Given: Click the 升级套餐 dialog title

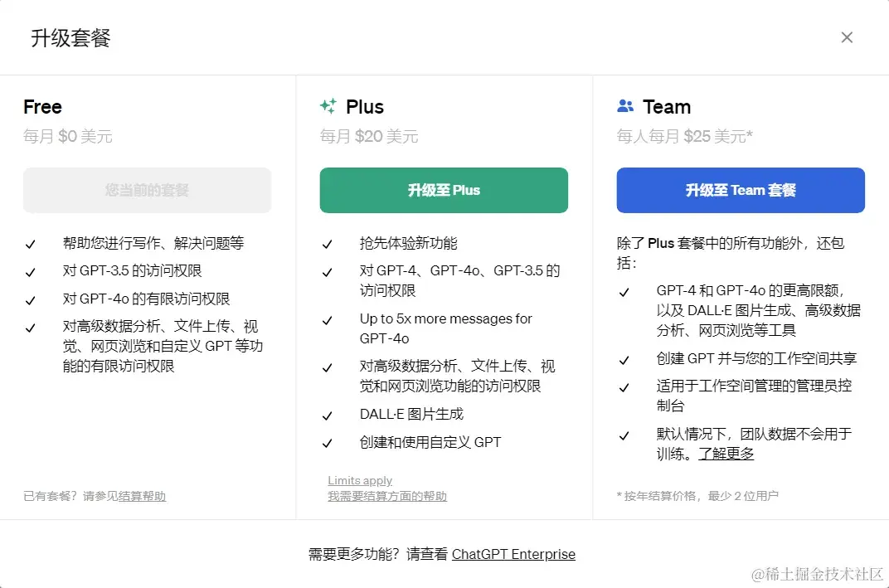Looking at the screenshot, I should (70, 38).
